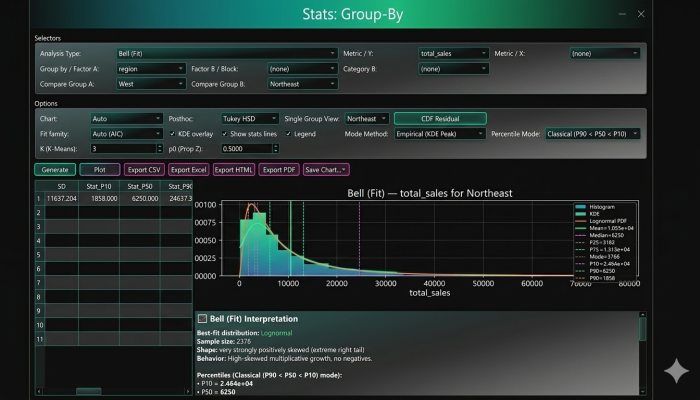The height and width of the screenshot is (400, 700).
Task: Change Compare Group A from West
Action: [x=149, y=85]
